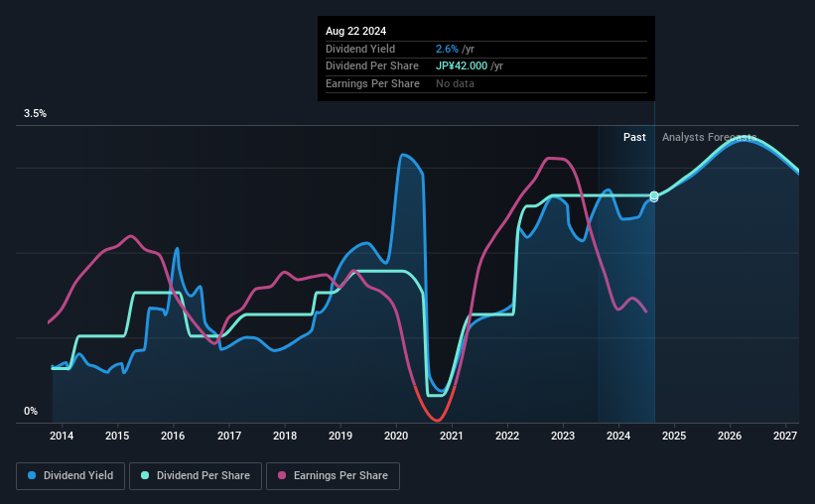Click the 2024 label on the x-axis
The width and height of the screenshot is (815, 504).
click(x=618, y=436)
